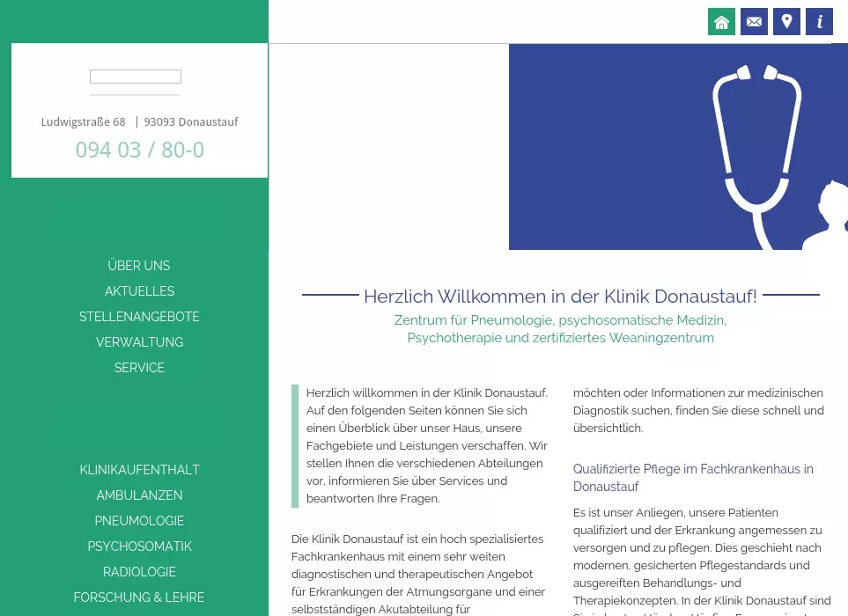Open STELLENANGEBOTE in the sidebar

[139, 317]
